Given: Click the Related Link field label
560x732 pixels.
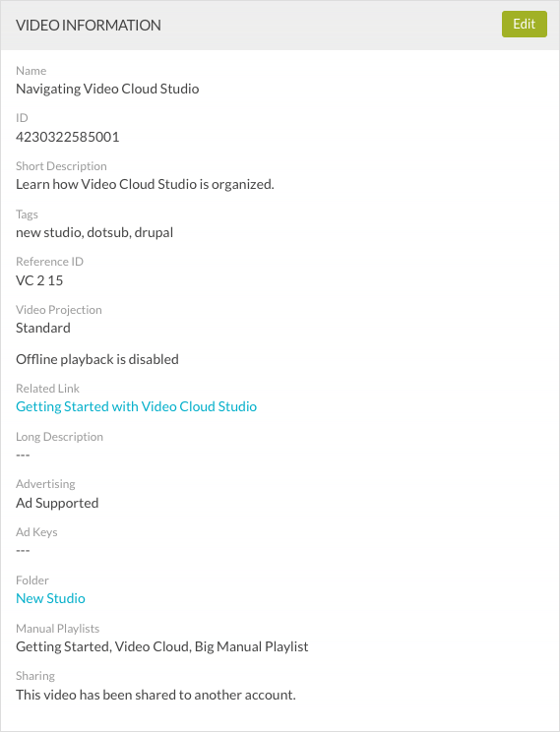Looking at the screenshot, I should pos(47,389).
